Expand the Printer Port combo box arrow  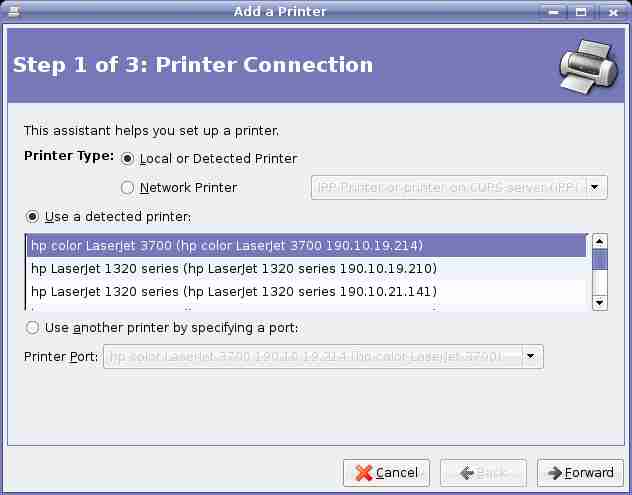[531, 356]
